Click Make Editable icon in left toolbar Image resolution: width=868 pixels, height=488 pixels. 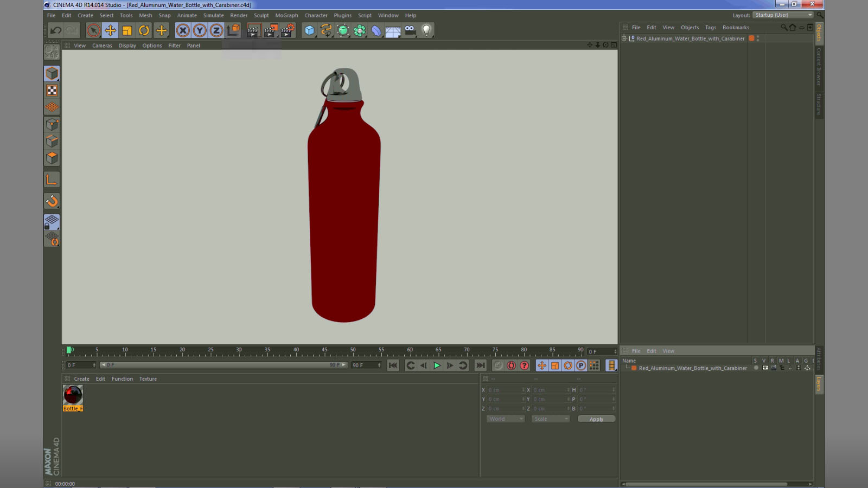52,52
